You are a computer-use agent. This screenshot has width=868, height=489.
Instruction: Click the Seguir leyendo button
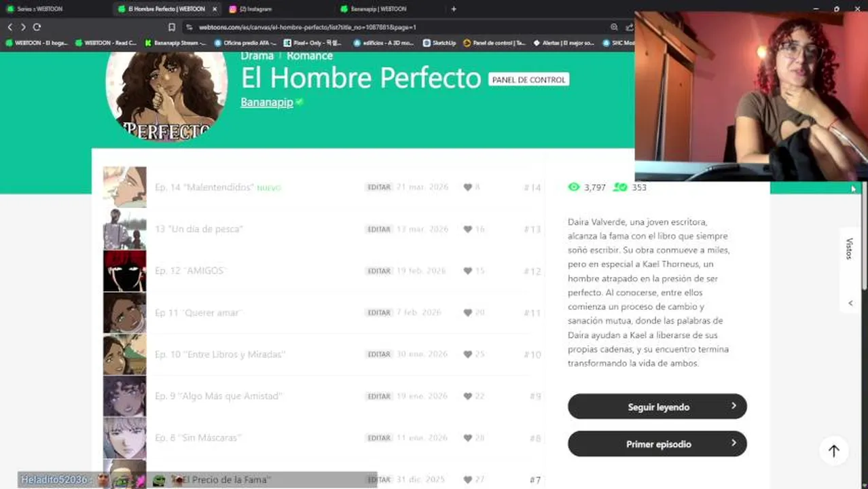657,407
